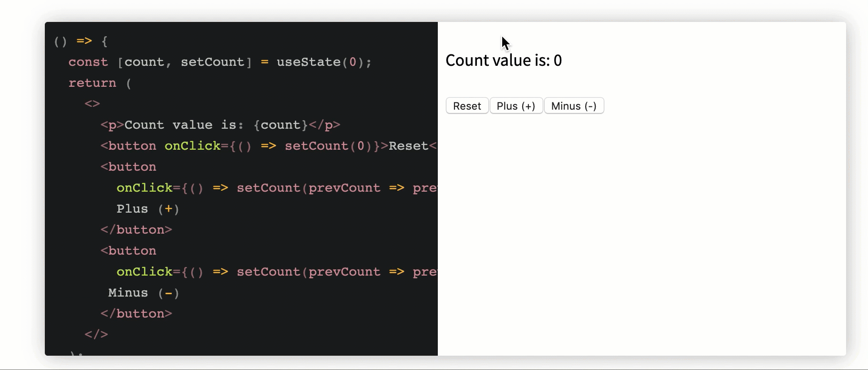
Task: Click the '</button>' tag below the Minus (-) code
Action: [136, 314]
